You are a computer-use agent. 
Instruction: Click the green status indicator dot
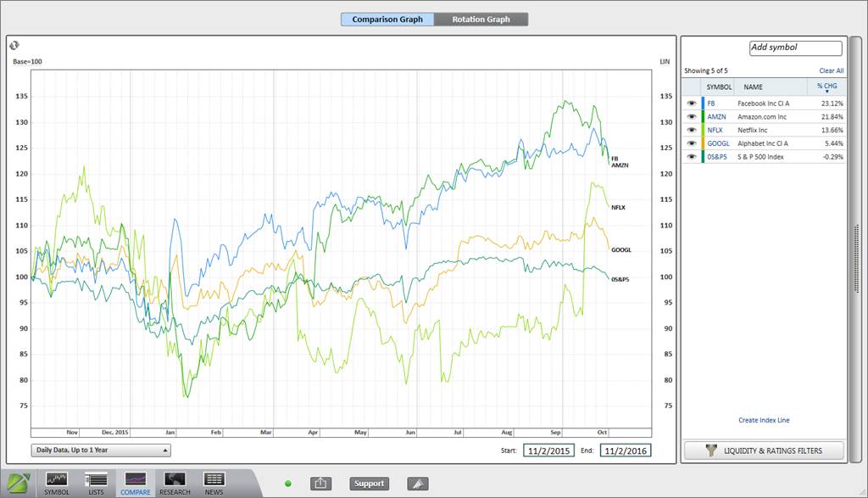point(288,484)
